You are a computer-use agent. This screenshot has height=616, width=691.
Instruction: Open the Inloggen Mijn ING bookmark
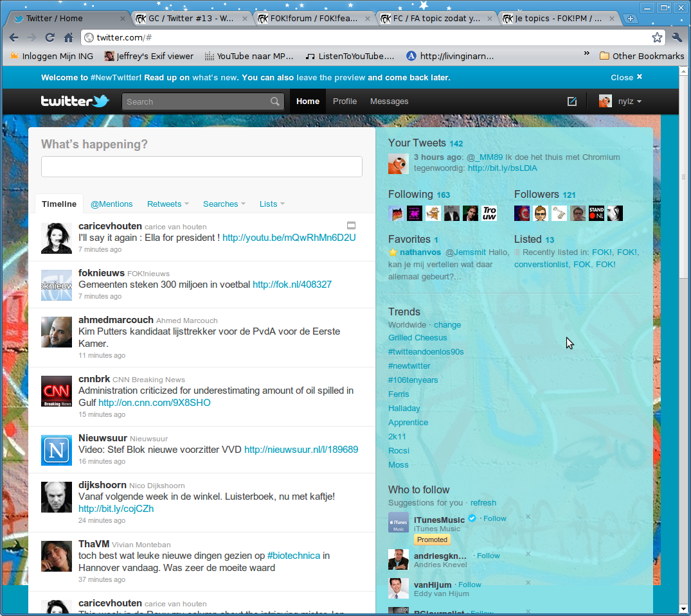[51, 56]
